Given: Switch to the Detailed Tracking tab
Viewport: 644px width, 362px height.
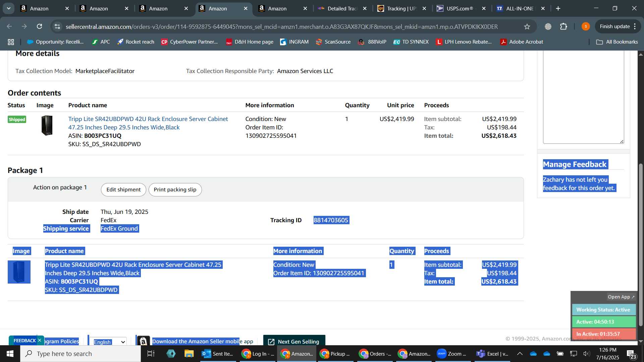Looking at the screenshot, I should point(342,8).
